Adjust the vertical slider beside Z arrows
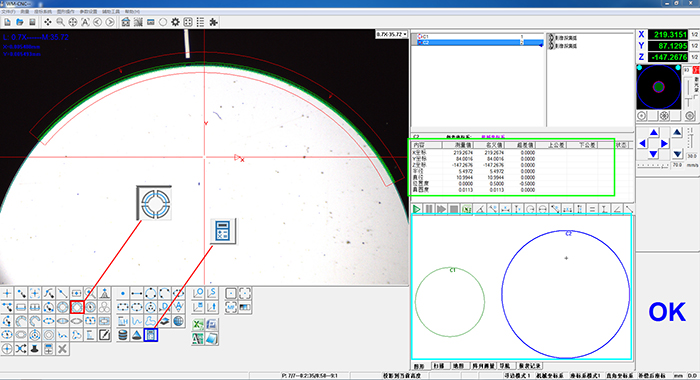Image resolution: width=700 pixels, height=380 pixels. click(x=690, y=138)
